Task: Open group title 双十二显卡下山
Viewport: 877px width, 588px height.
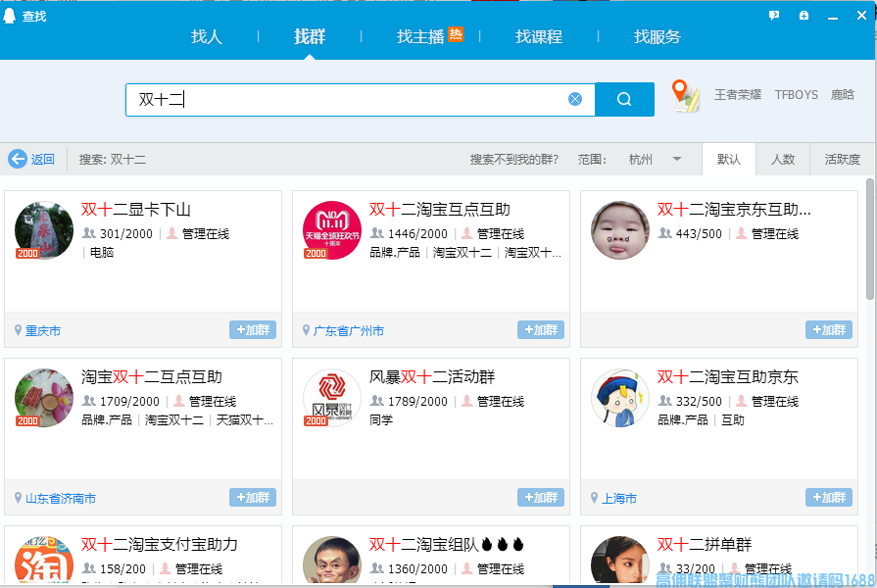Action: click(x=136, y=210)
